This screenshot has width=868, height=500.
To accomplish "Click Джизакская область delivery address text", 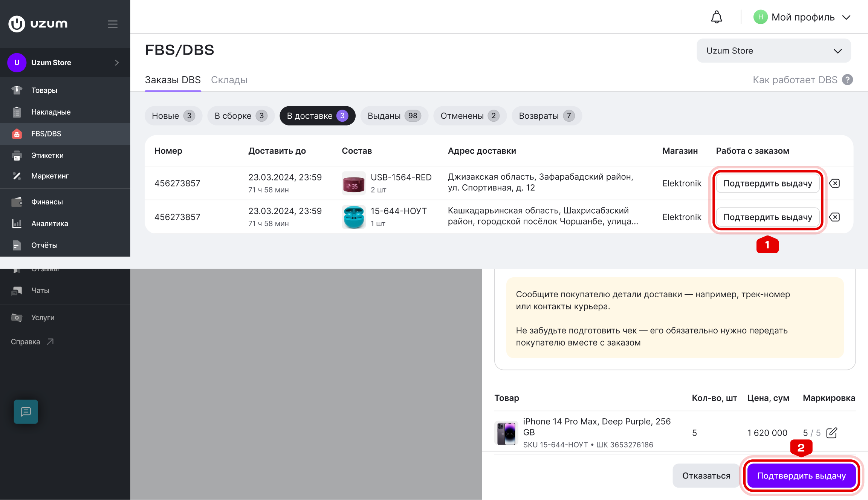I will 540,182.
